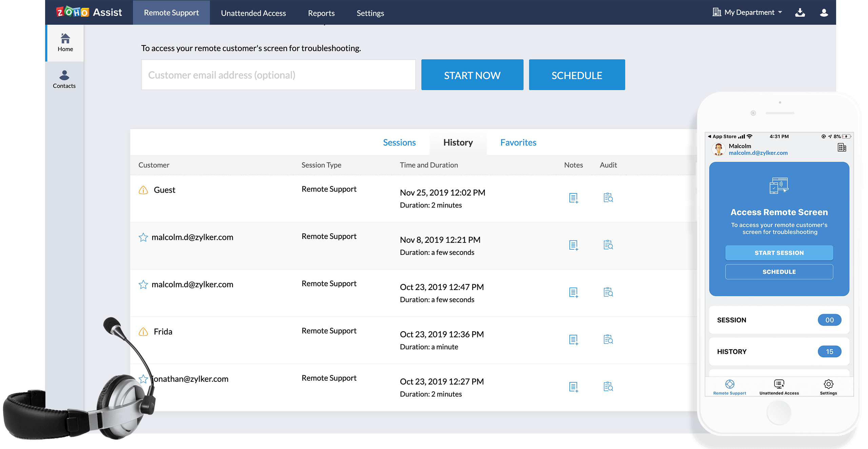Click the web SCHEDULE button
The height and width of the screenshot is (449, 868).
(577, 75)
